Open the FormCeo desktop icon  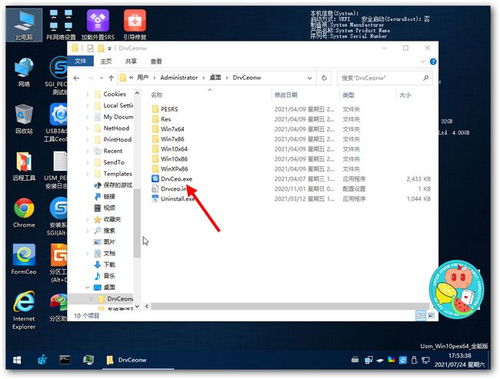(x=24, y=259)
